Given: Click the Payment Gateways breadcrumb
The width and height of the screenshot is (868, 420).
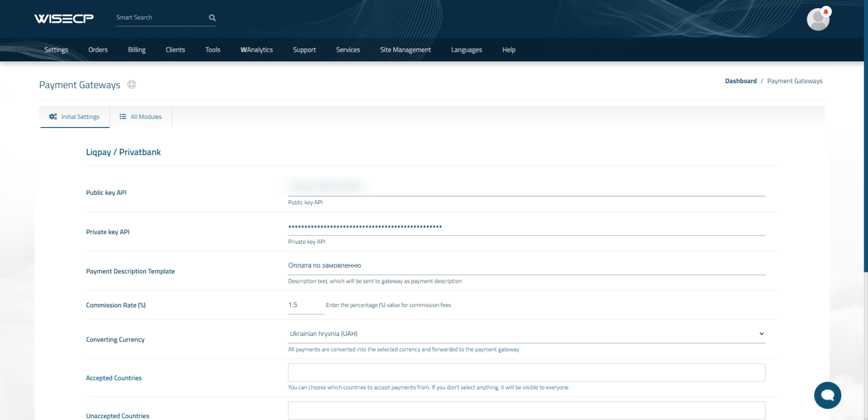Looking at the screenshot, I should pyautogui.click(x=795, y=81).
